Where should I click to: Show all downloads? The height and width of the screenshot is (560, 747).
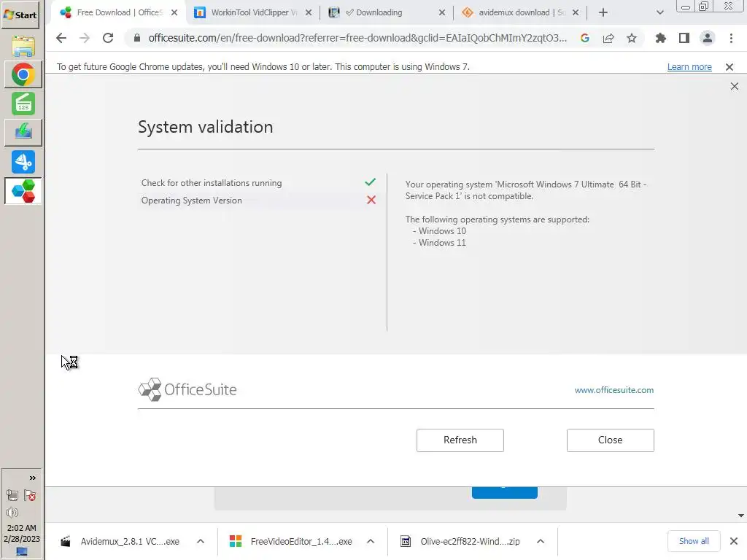click(x=694, y=541)
